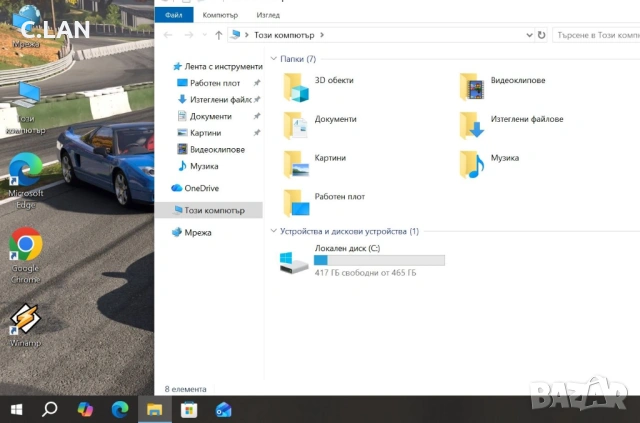Collapse Устройства и дискови устройства group
This screenshot has width=640, height=423.
(275, 231)
